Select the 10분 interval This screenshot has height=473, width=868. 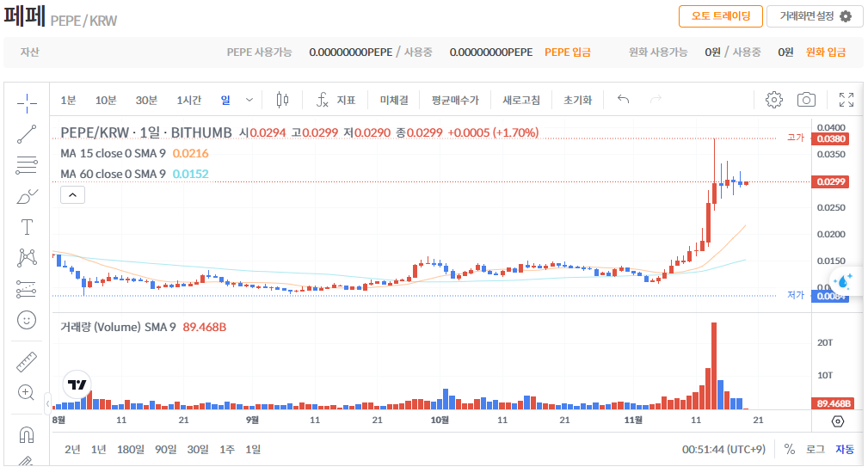click(106, 100)
